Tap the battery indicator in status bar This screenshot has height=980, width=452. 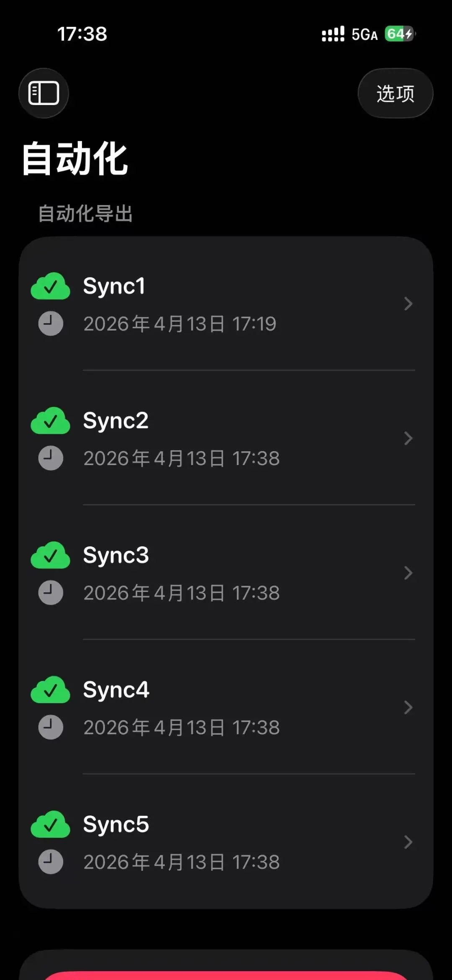click(400, 34)
